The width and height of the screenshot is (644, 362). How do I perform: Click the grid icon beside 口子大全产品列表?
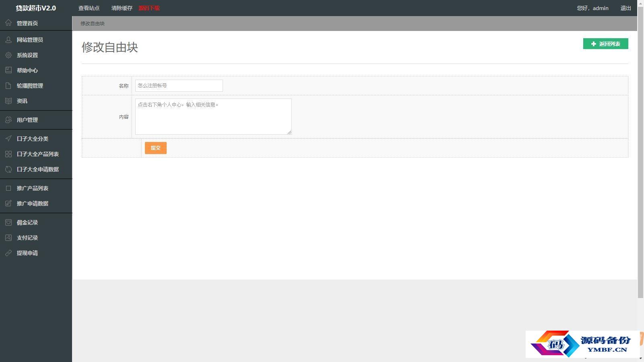[8, 154]
